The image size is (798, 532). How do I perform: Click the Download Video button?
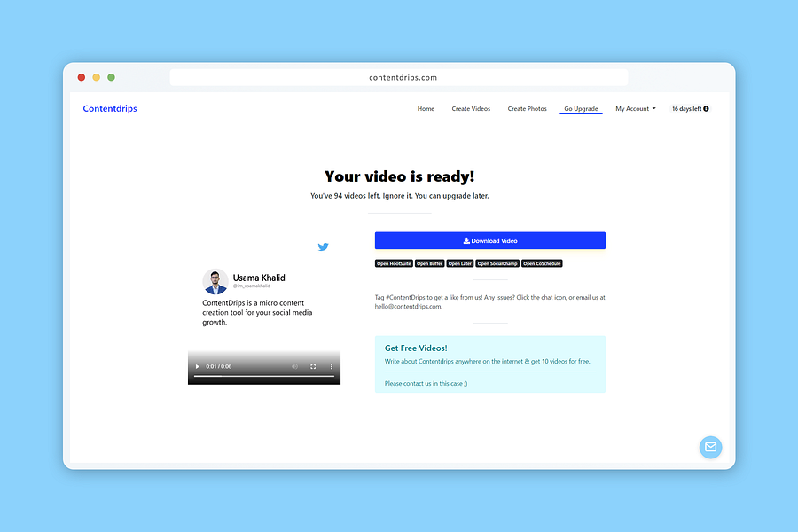point(490,241)
